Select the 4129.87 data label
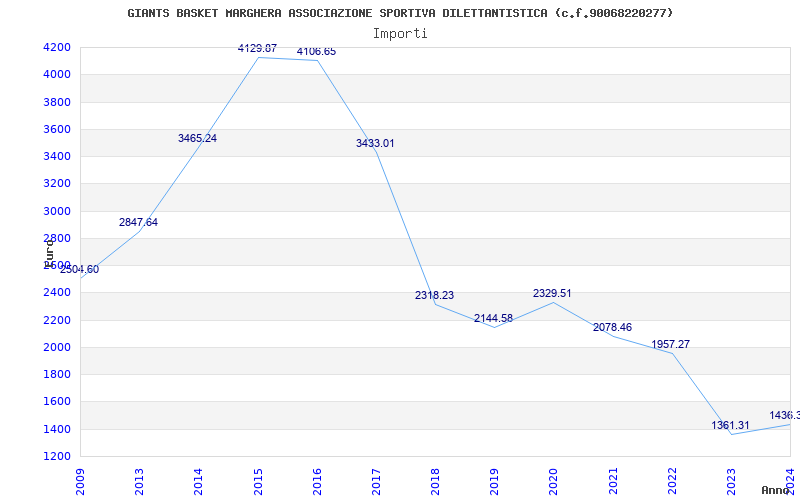 click(257, 48)
